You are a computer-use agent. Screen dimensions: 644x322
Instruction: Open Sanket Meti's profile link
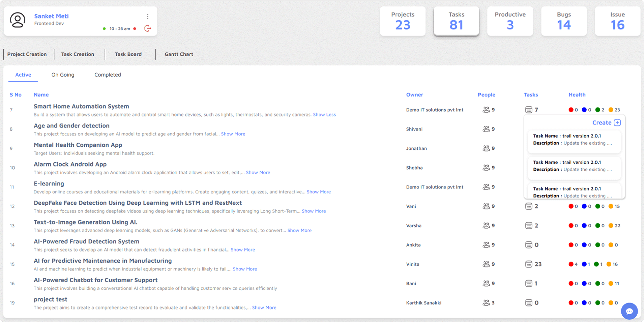[51, 16]
